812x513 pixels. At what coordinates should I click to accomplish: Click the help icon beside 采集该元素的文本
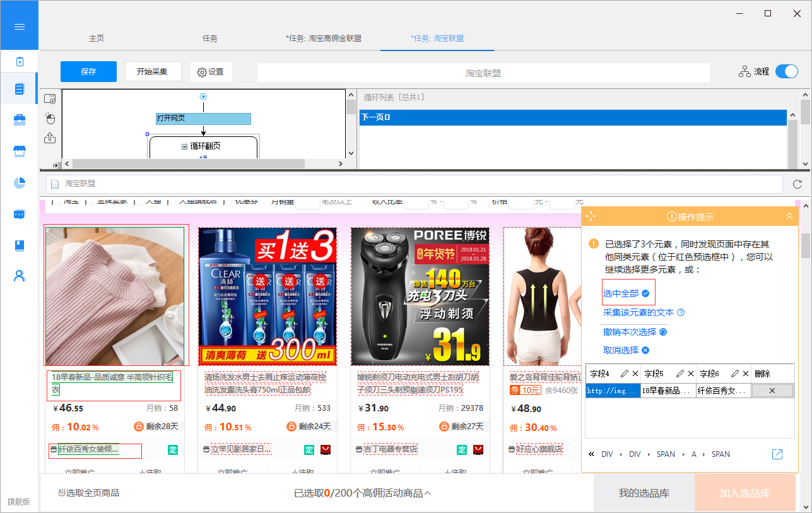[x=681, y=312]
